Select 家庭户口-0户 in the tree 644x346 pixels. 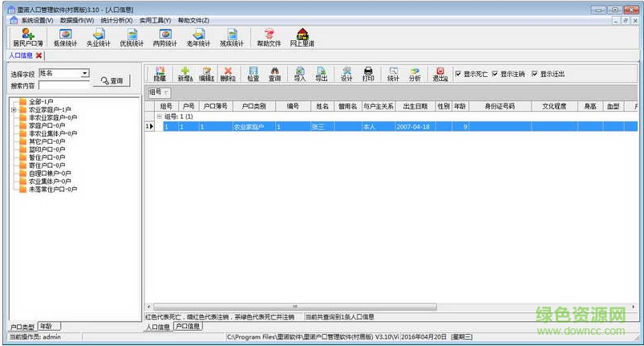coord(47,125)
